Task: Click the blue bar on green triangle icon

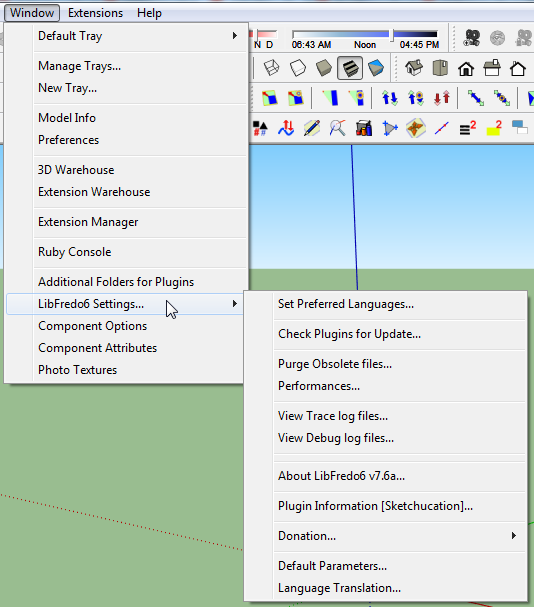Action: (x=330, y=98)
